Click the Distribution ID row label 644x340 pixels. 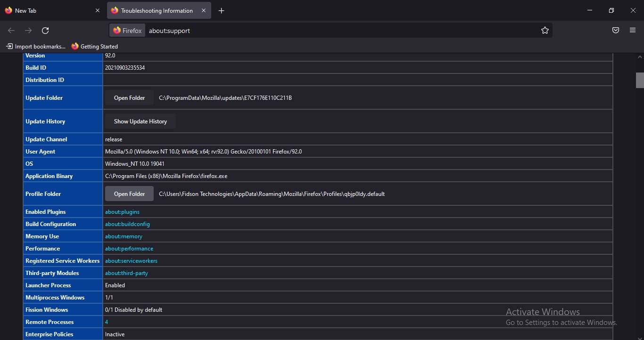(x=45, y=80)
